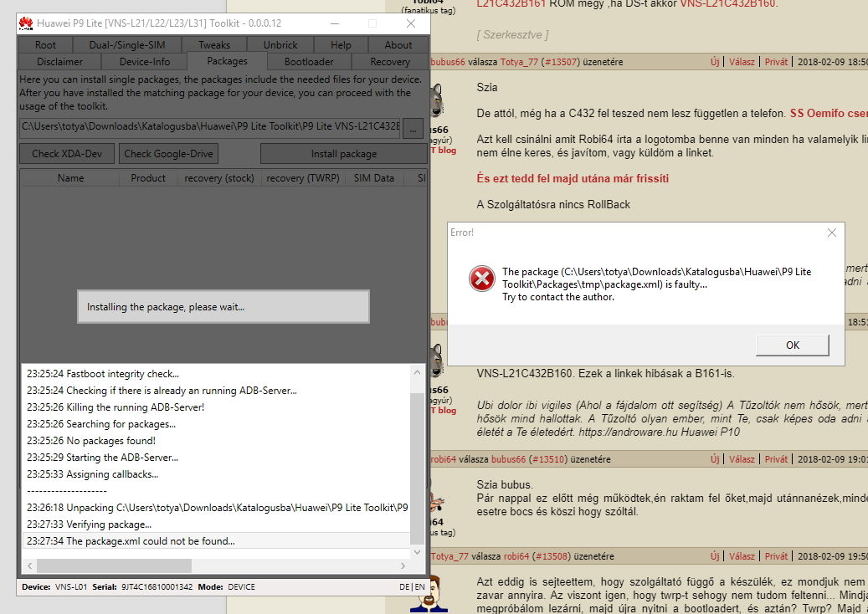This screenshot has width=868, height=614.
Task: Click the serial number 9JT4C16810001342
Action: point(157,587)
